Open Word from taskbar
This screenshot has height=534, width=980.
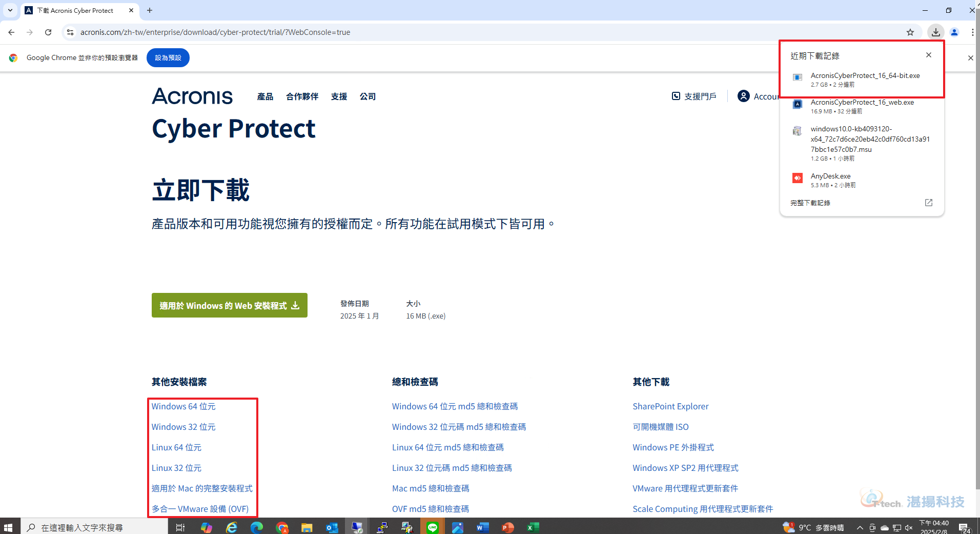tap(482, 527)
